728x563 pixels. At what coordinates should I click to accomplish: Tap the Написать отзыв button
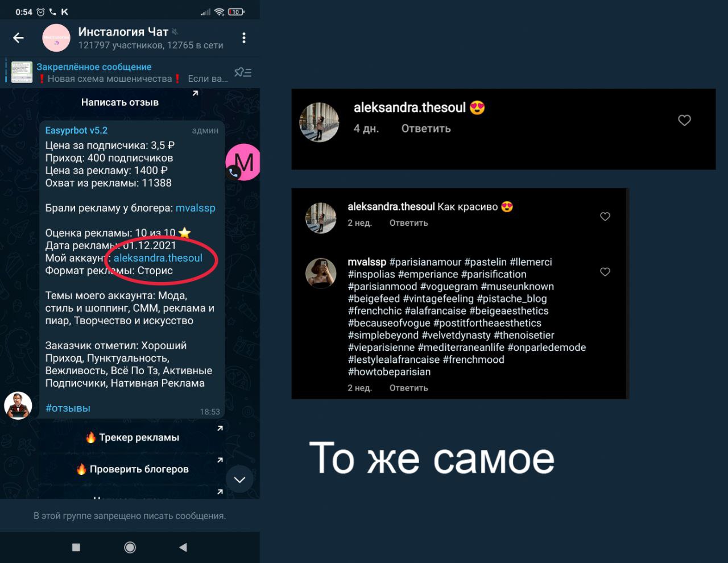click(120, 102)
